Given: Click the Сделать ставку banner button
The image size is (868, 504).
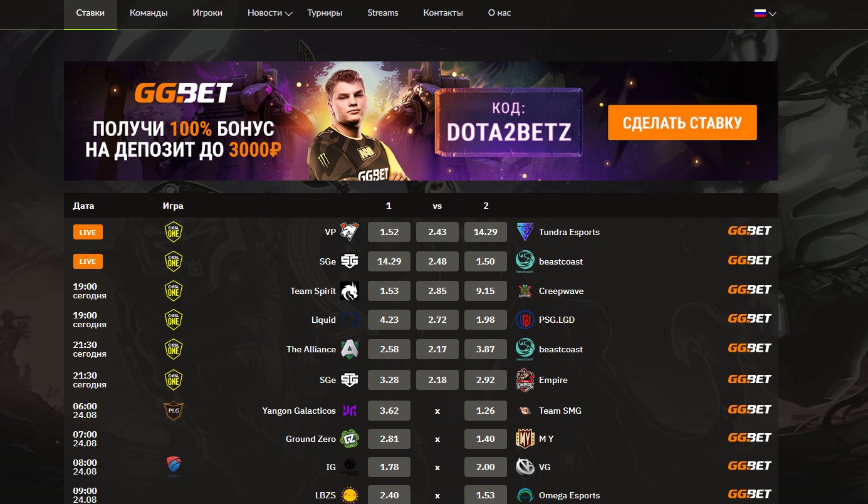Looking at the screenshot, I should 682,122.
